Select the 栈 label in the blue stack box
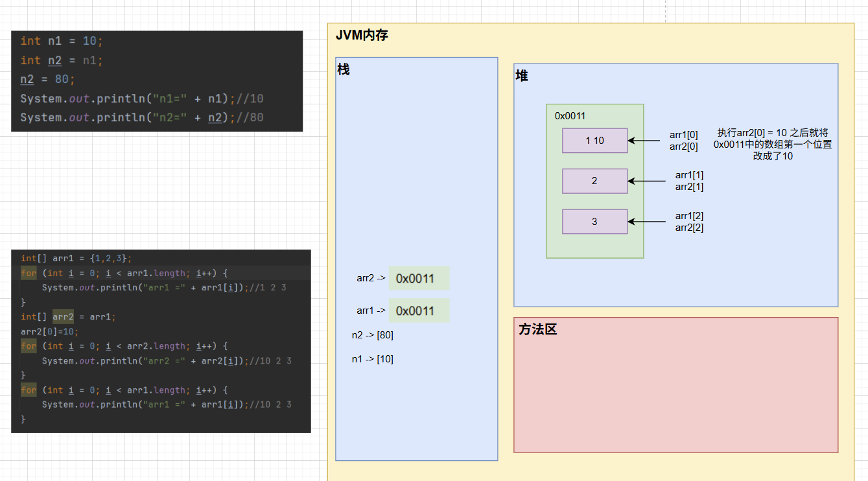 tap(344, 69)
